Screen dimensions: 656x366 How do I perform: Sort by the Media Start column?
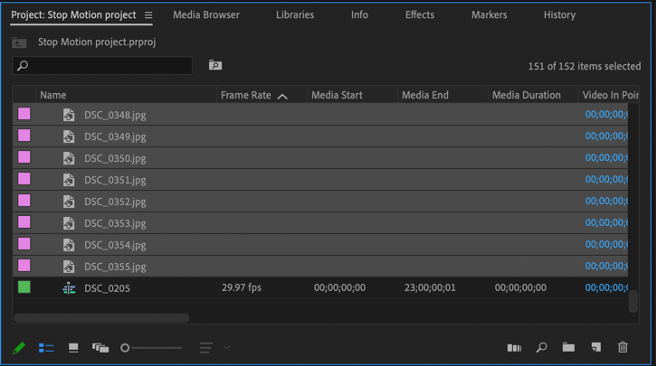click(x=337, y=95)
